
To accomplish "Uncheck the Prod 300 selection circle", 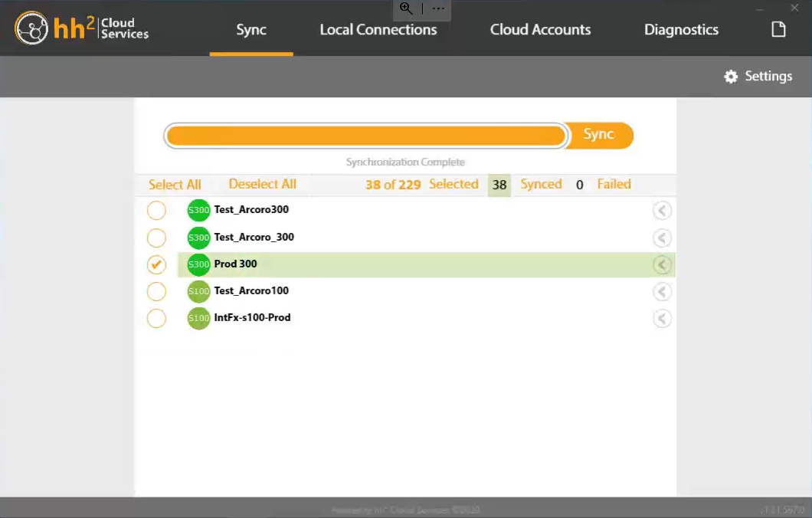I will pyautogui.click(x=156, y=264).
